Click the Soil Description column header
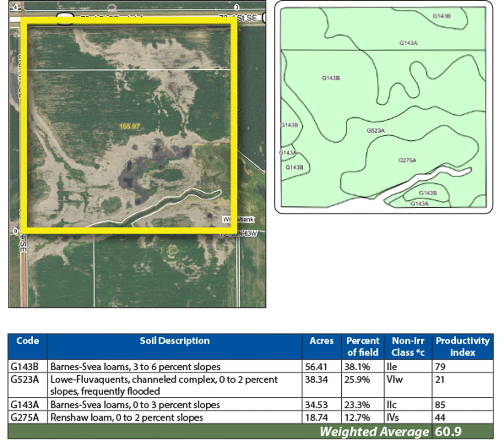The width and height of the screenshot is (504, 442). tap(174, 341)
